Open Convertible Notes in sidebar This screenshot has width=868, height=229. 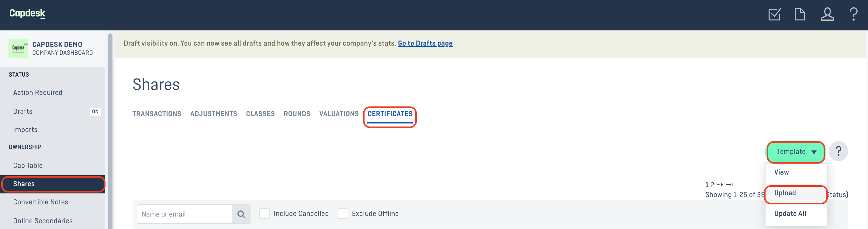pos(41,202)
